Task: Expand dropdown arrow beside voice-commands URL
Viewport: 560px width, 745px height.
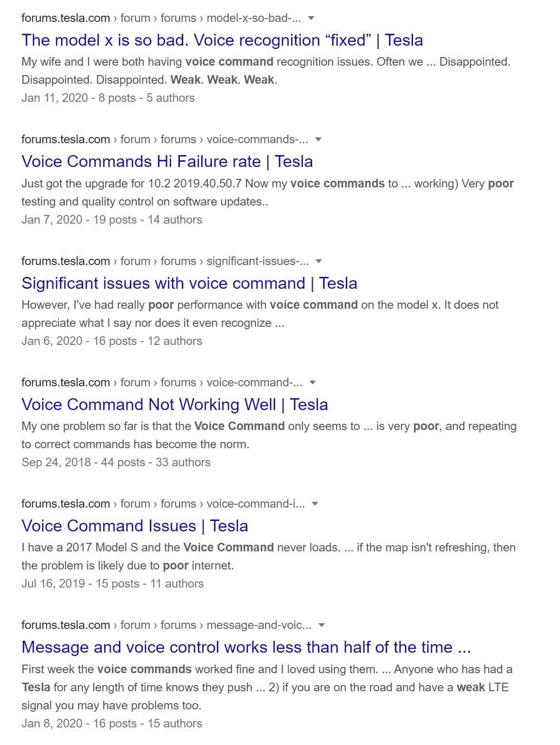Action: click(x=319, y=139)
